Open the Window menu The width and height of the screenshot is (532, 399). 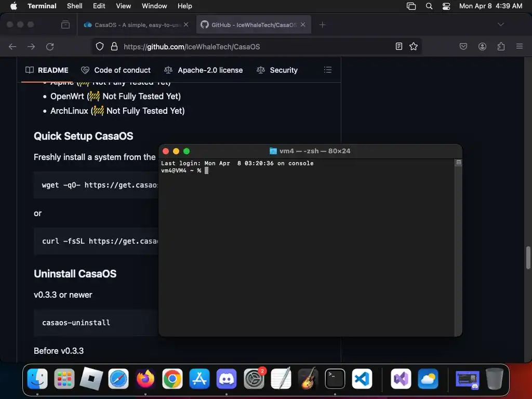pos(154,6)
